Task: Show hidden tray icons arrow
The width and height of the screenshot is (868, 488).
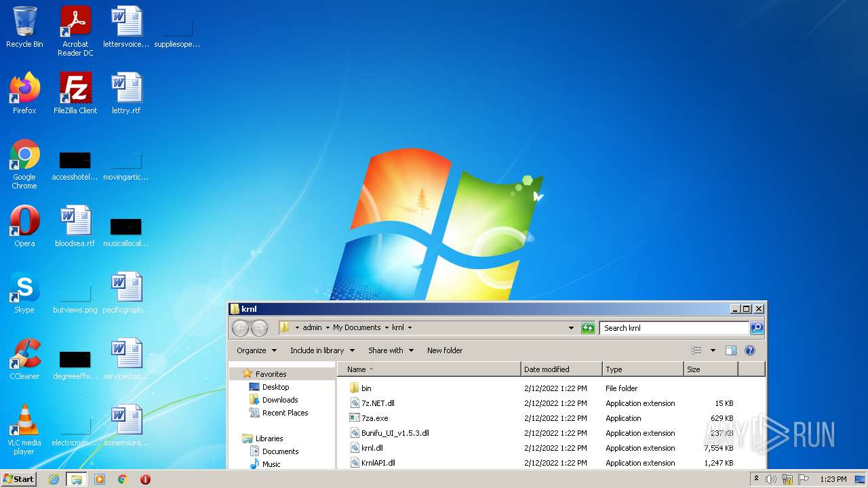Action: [x=756, y=479]
